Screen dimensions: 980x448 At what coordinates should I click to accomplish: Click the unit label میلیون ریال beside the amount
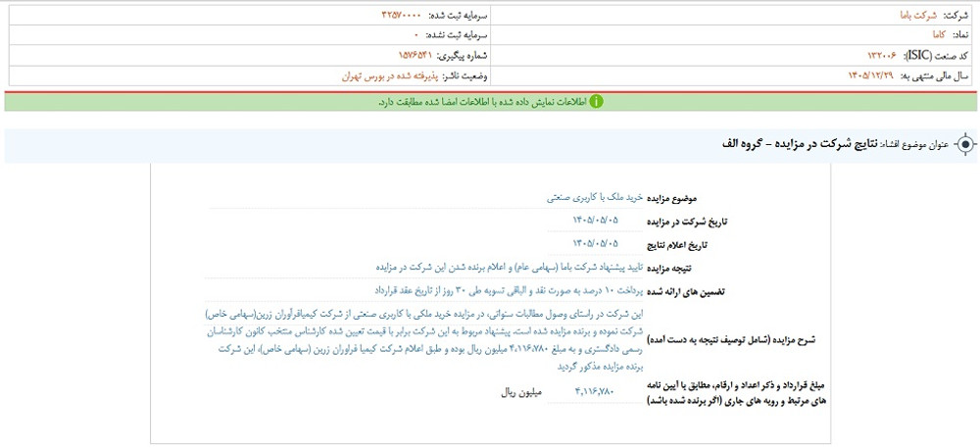point(522,393)
